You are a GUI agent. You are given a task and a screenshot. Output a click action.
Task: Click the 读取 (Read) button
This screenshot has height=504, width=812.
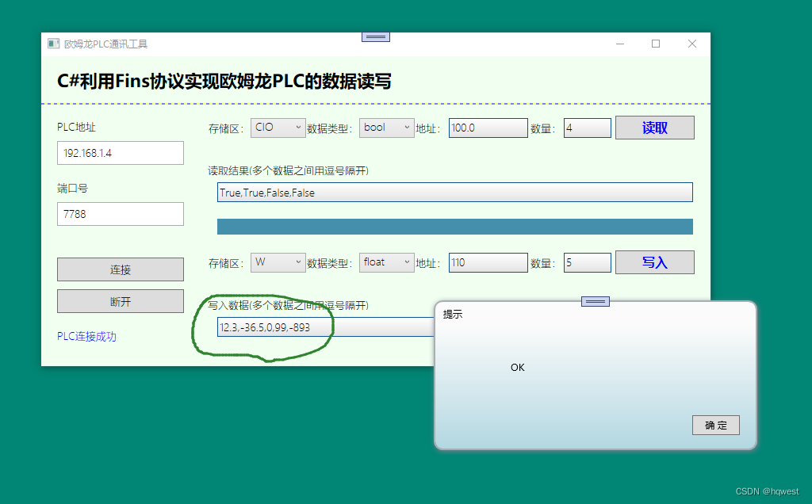654,128
